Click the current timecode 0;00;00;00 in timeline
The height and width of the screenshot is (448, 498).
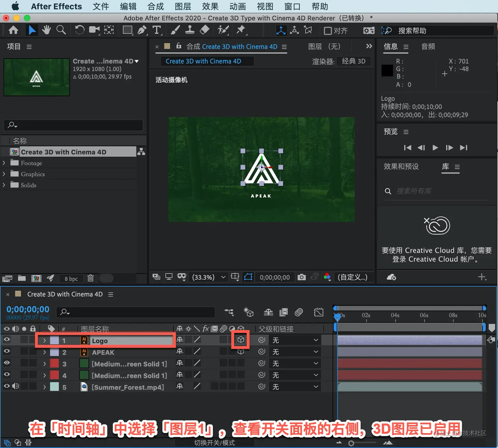tap(28, 309)
